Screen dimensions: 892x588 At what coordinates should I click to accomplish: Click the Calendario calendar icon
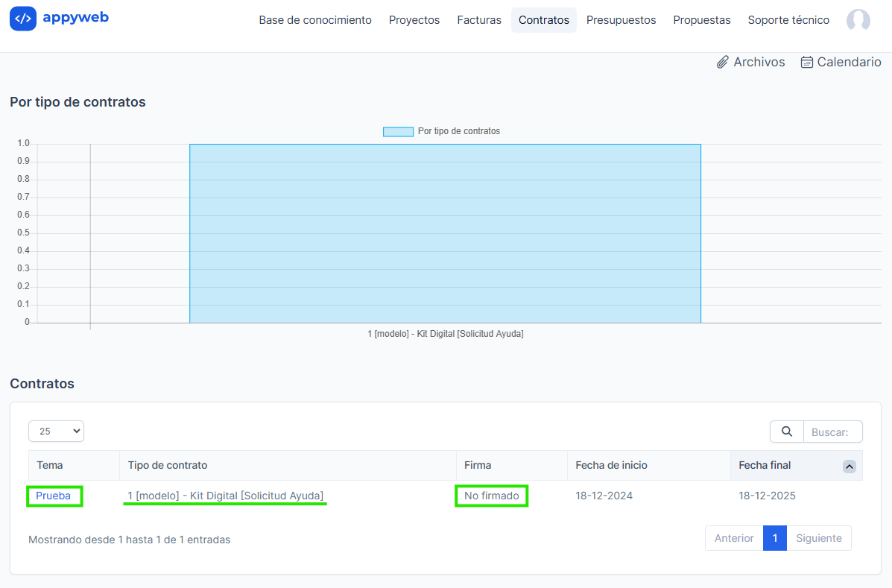point(806,63)
